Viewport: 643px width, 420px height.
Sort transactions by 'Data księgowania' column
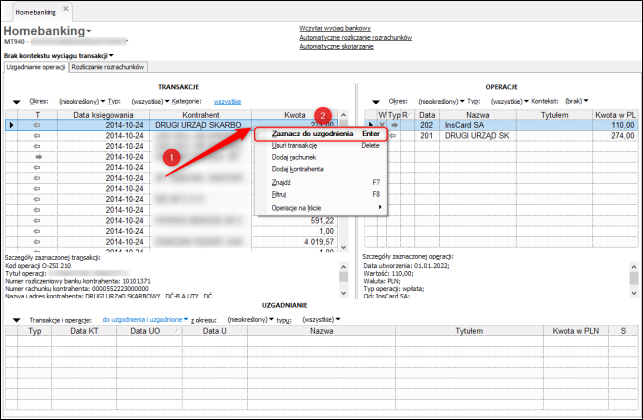pos(103,115)
